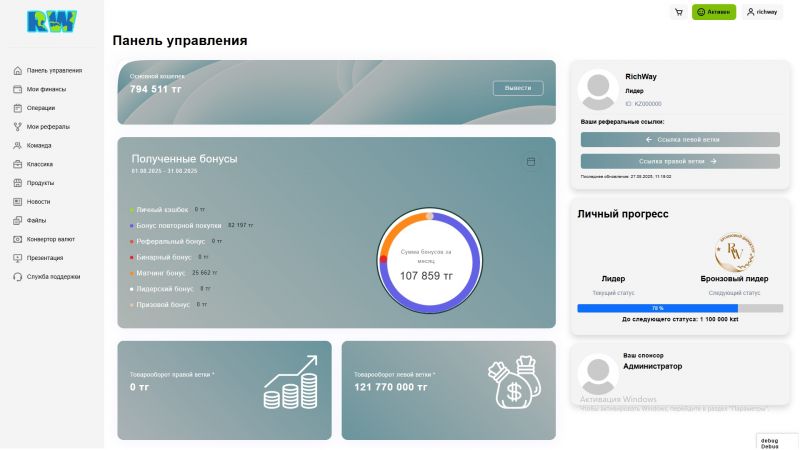Image resolution: width=800 pixels, height=450 pixels.
Task: Click the RW logo in sidebar
Action: point(51,22)
